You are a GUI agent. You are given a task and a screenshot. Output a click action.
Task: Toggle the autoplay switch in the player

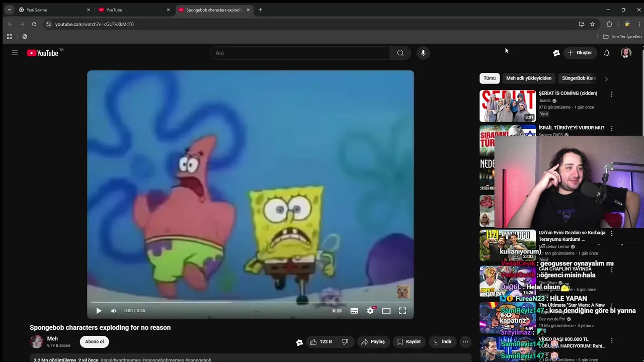click(x=337, y=311)
